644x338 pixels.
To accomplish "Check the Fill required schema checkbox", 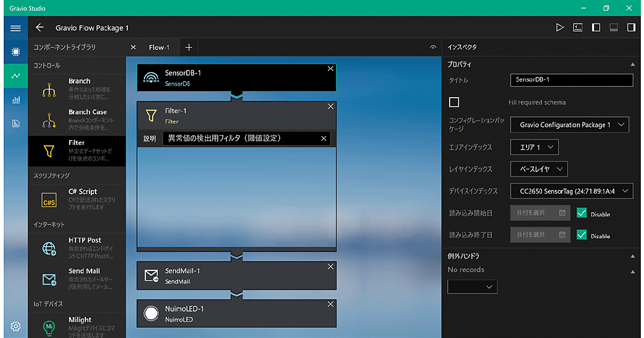I will click(454, 102).
